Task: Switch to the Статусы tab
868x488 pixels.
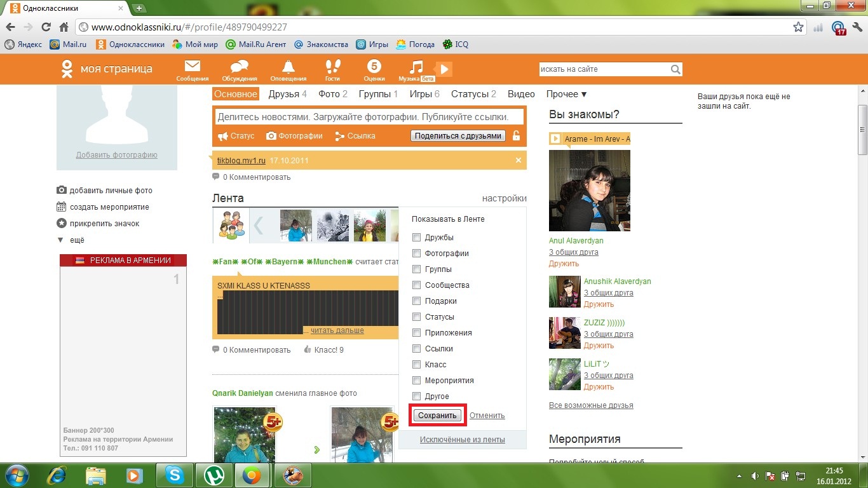Action: [x=473, y=94]
